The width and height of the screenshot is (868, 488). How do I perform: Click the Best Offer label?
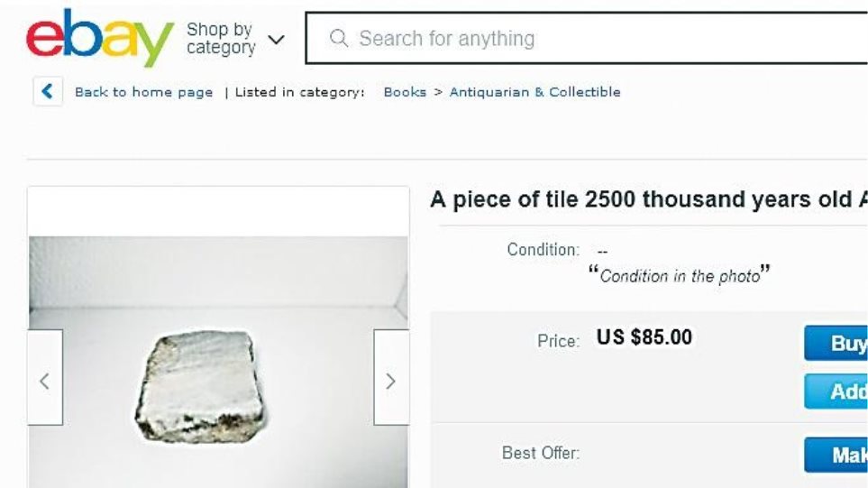[x=541, y=453]
